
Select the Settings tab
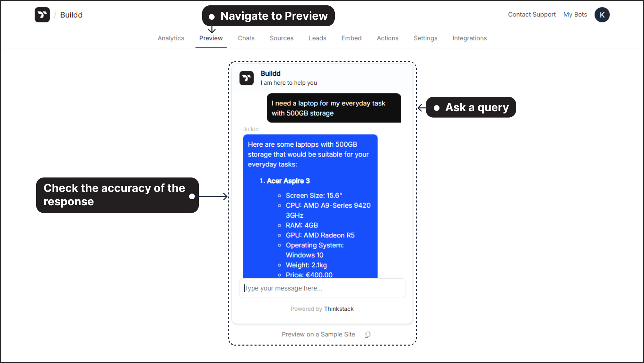pyautogui.click(x=425, y=38)
